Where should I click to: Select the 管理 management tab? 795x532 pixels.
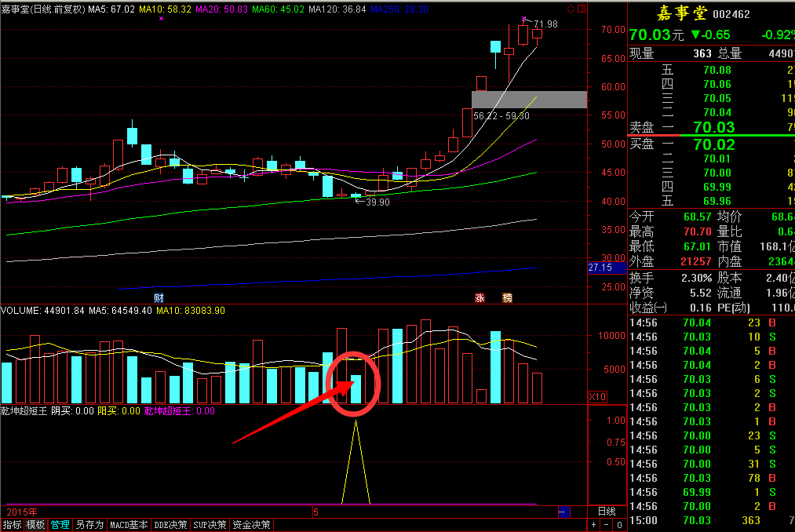coord(60,525)
